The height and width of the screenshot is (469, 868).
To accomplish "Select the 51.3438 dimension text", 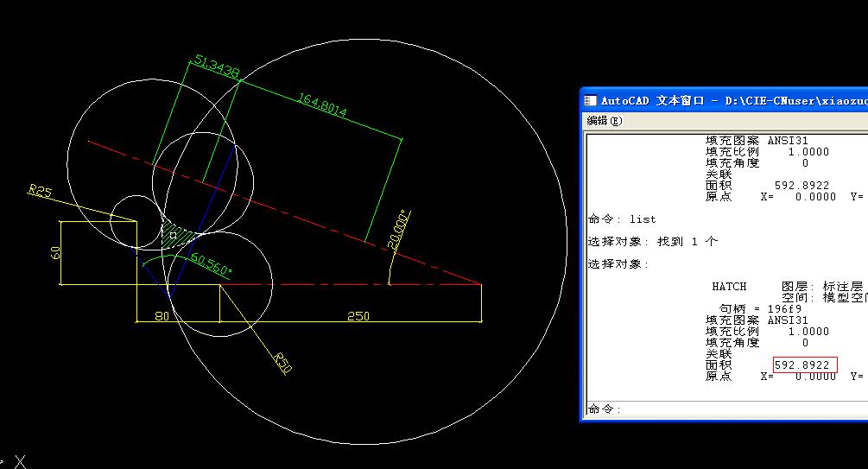I will (x=217, y=67).
